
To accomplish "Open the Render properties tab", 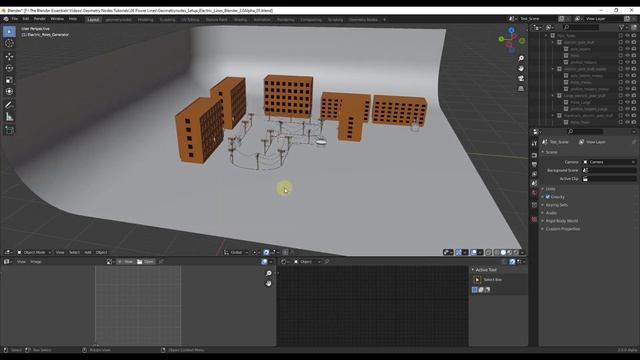I will (534, 155).
